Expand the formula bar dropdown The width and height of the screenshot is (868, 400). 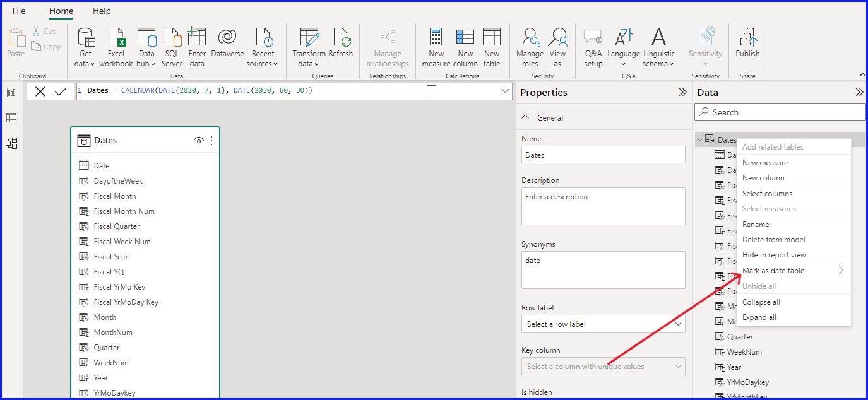click(x=505, y=91)
